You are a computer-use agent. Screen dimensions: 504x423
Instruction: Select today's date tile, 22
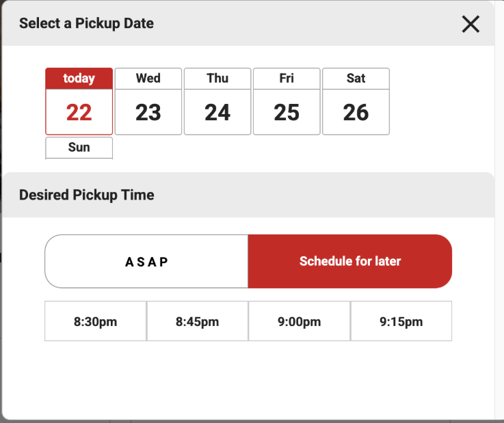pyautogui.click(x=79, y=101)
